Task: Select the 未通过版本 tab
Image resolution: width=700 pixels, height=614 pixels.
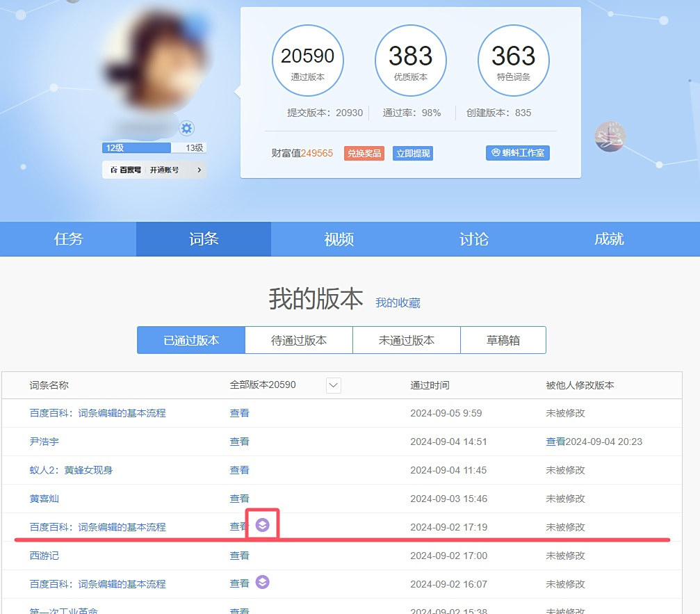Action: [x=406, y=340]
